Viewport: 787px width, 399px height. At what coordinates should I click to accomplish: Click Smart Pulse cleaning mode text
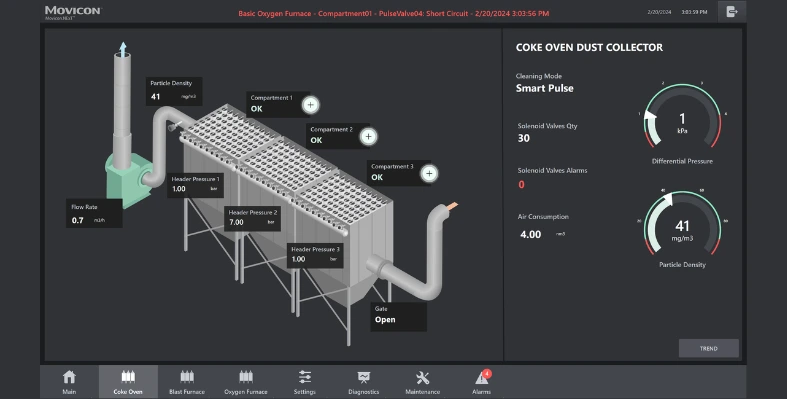(545, 88)
